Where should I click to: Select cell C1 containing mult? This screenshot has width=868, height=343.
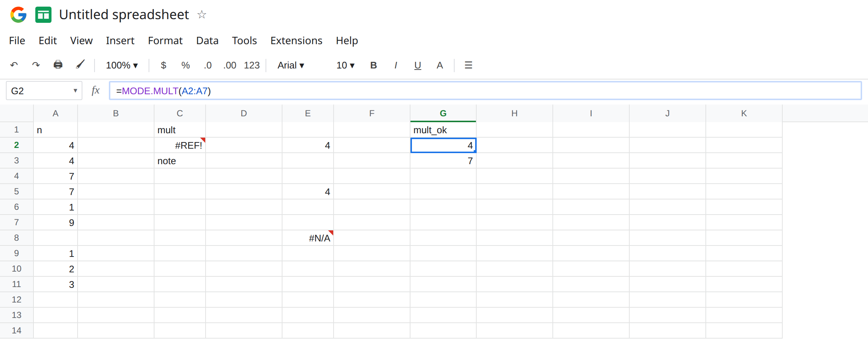tap(180, 130)
